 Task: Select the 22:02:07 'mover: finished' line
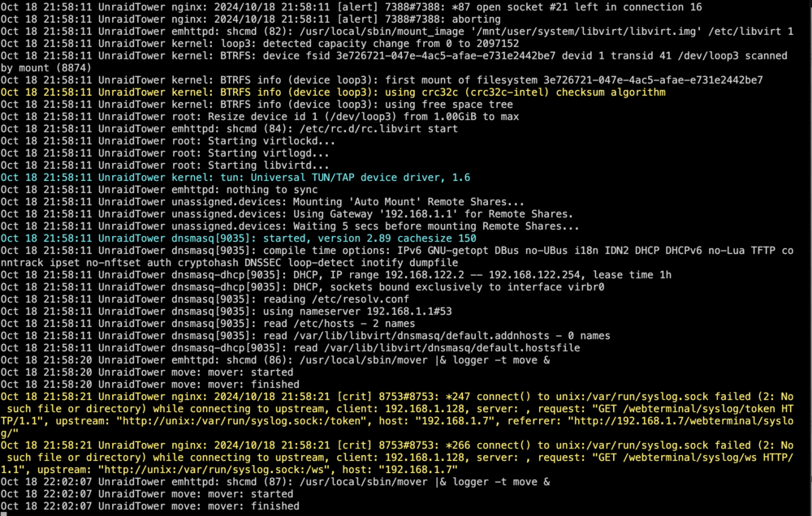click(x=149, y=505)
